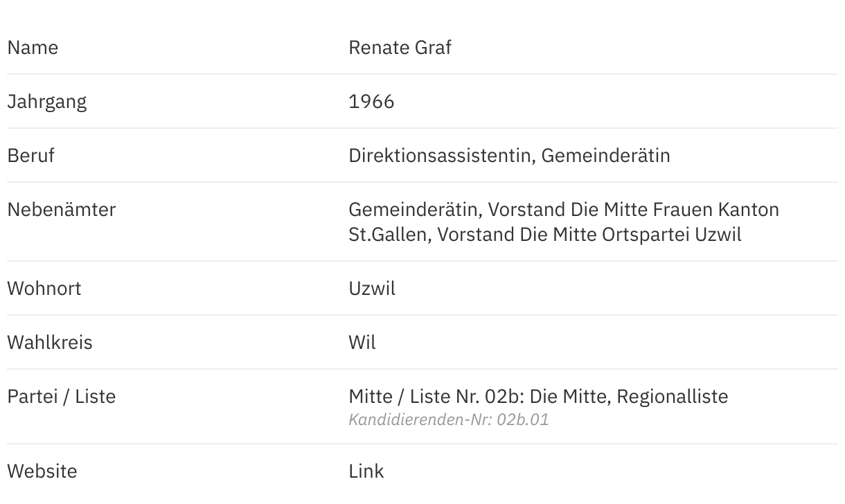Select the candidate name "Renate Graf"
This screenshot has height=504, width=845.
(400, 48)
